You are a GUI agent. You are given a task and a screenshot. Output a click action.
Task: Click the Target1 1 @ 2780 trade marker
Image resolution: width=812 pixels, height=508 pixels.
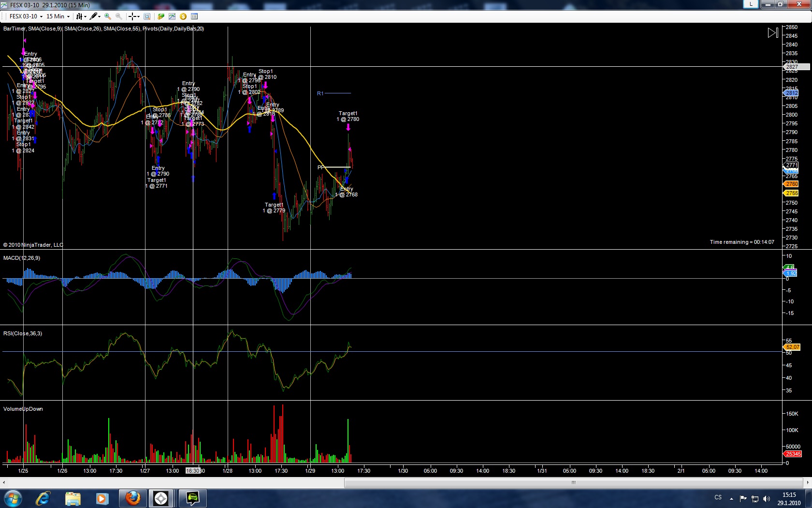click(x=348, y=116)
